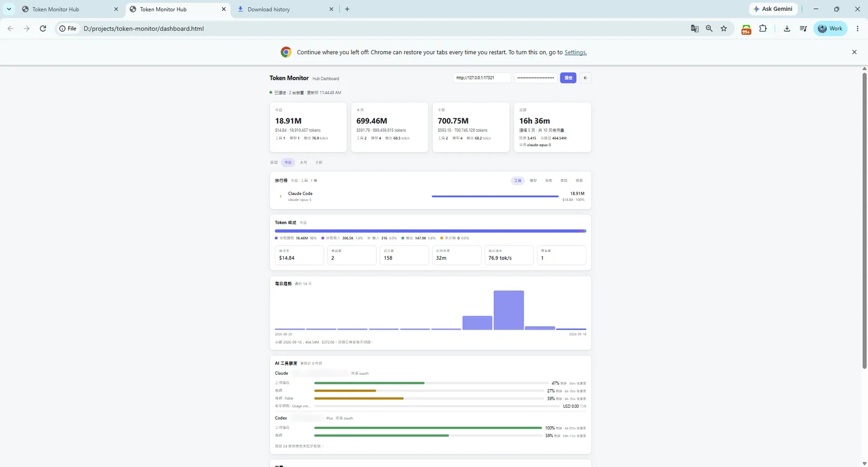Reload the dashboard page
Screen dimensions: 868x467
click(43, 29)
